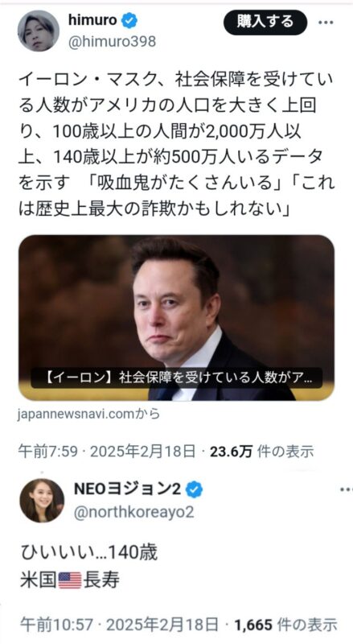This screenshot has width=353, height=644.
Task: View the 1,665 件の表示 count
Action: 286,625
